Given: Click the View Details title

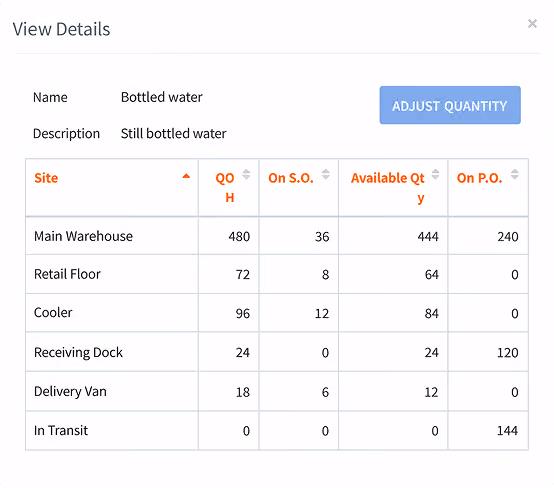Looking at the screenshot, I should pyautogui.click(x=61, y=29).
